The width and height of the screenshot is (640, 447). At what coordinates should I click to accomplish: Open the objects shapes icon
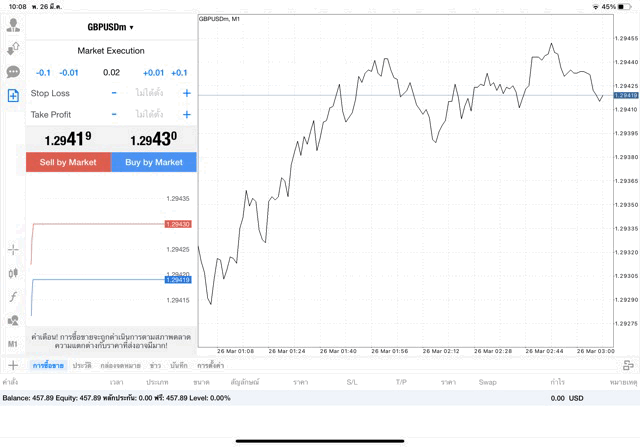click(x=13, y=321)
